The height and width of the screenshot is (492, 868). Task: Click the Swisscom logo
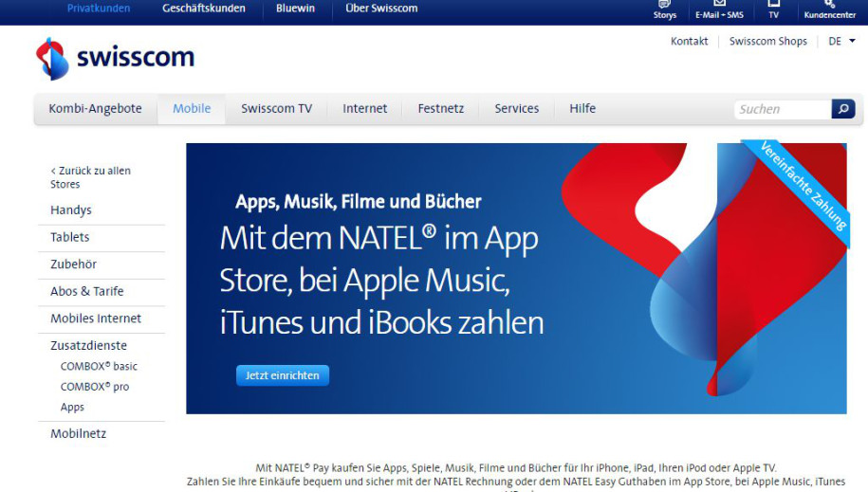point(115,58)
